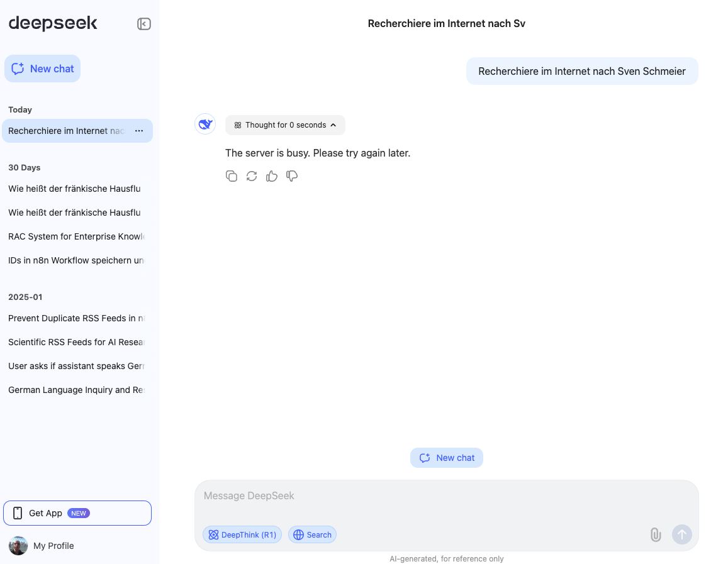728x564 pixels.
Task: Click the profile avatar picture
Action: pyautogui.click(x=18, y=546)
